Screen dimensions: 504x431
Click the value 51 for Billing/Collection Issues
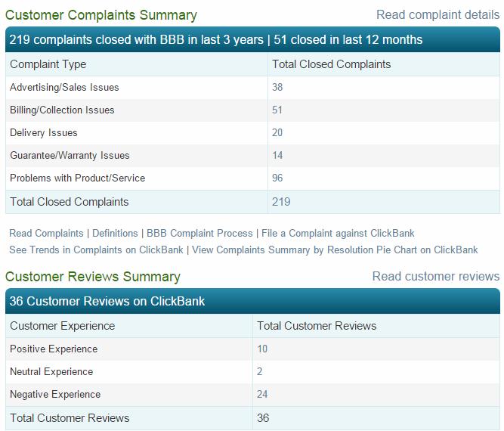click(x=277, y=110)
